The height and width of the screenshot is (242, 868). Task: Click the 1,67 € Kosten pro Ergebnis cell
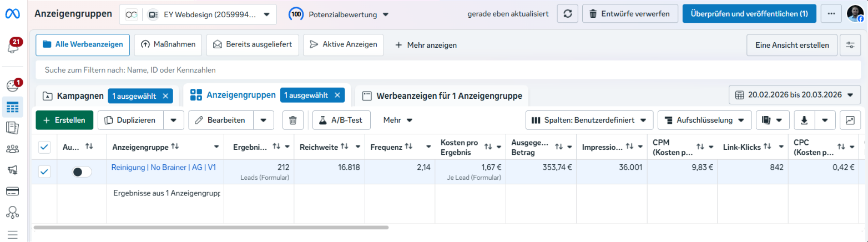coord(470,172)
